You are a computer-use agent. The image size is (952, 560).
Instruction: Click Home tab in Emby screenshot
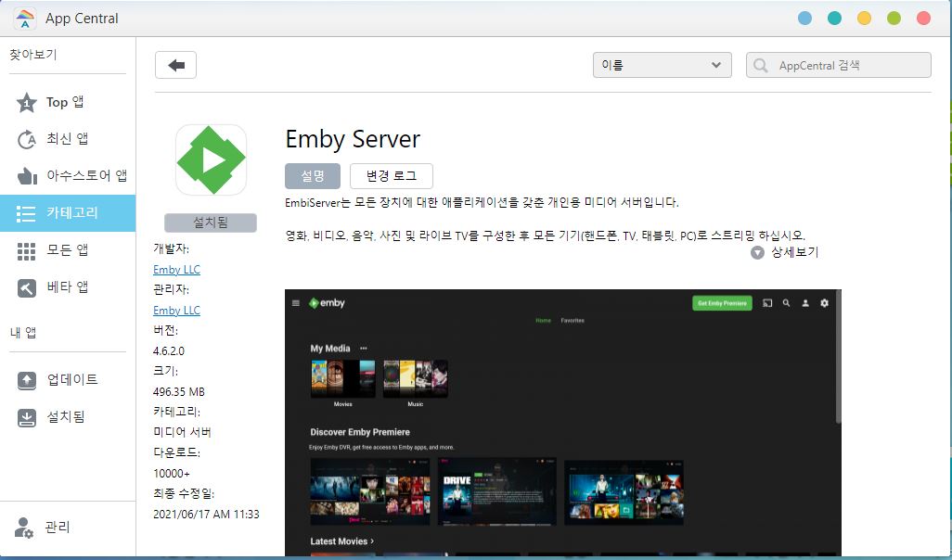544,321
